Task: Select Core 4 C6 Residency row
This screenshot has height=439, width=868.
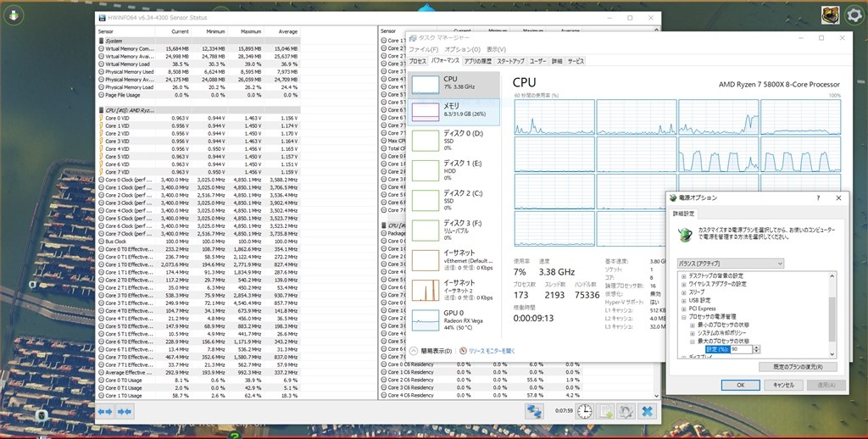Action: pyautogui.click(x=481, y=395)
